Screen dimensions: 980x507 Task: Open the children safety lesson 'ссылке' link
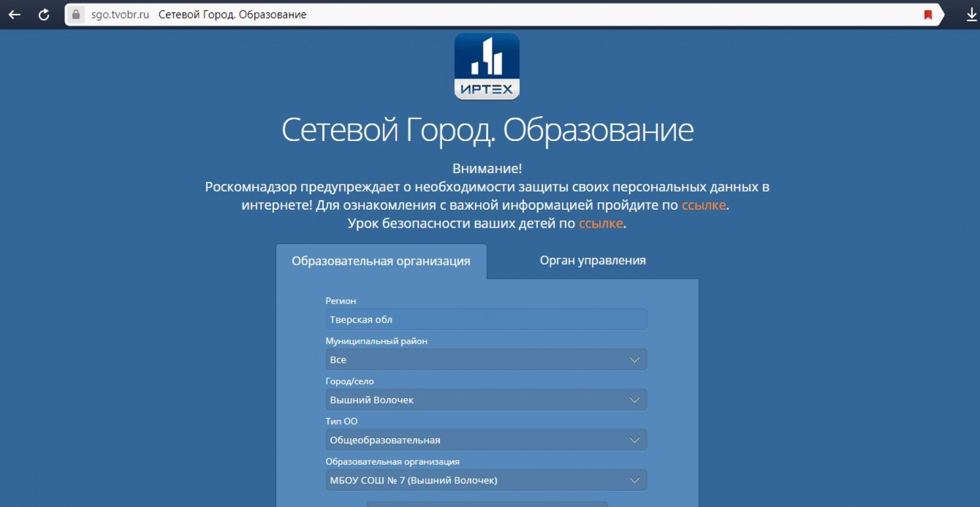pyautogui.click(x=601, y=223)
